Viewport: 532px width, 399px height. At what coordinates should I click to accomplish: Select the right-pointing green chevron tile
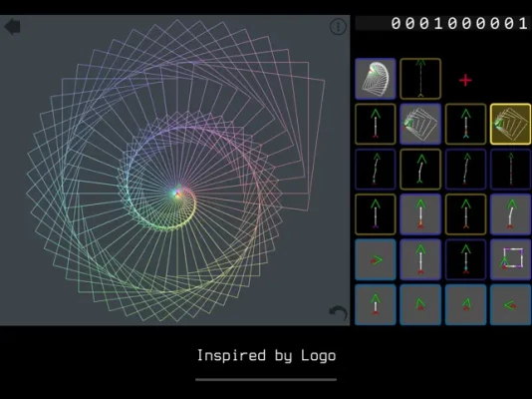pos(376,259)
